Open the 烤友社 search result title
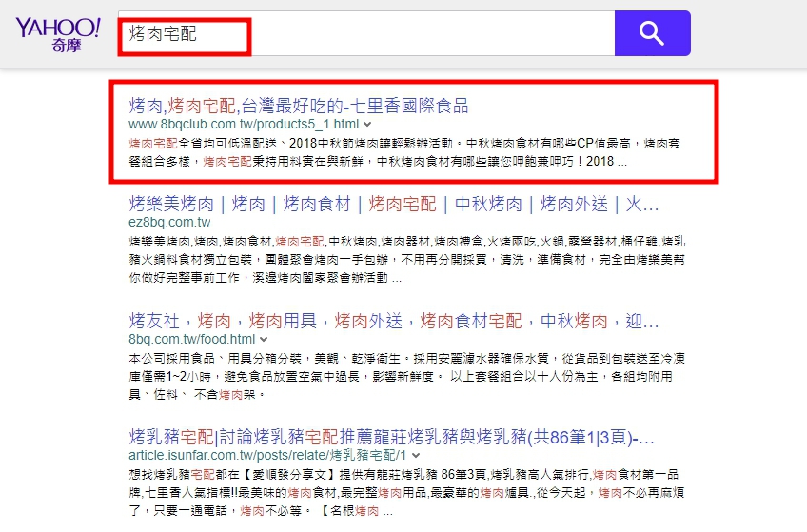The height and width of the screenshot is (532, 807). (x=394, y=321)
